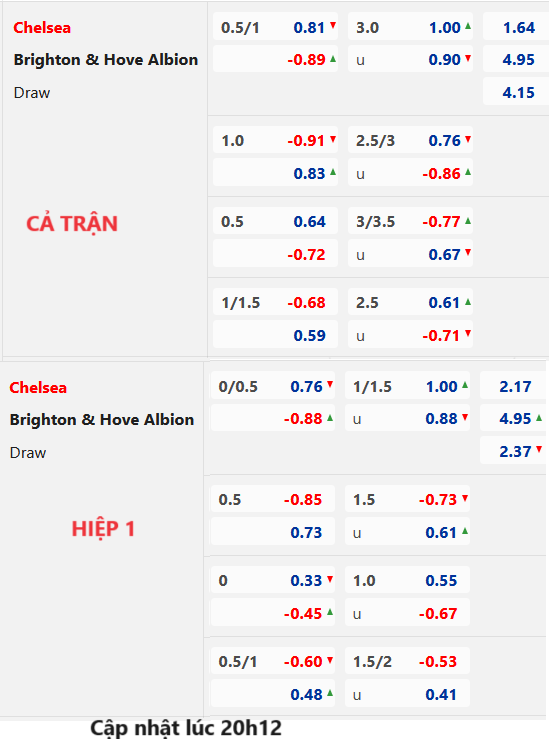Open Brighton & Hove Albion full-match link
The image size is (549, 739).
point(106,60)
